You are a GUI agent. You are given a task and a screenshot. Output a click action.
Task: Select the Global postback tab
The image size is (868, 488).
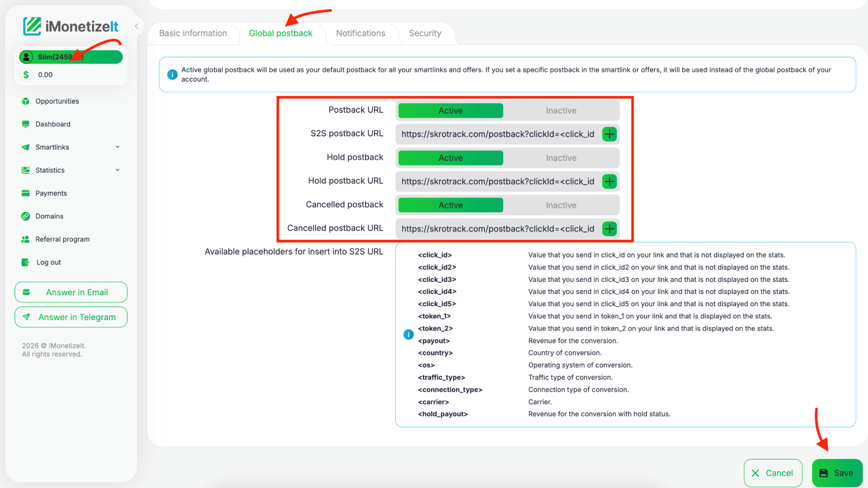point(281,34)
